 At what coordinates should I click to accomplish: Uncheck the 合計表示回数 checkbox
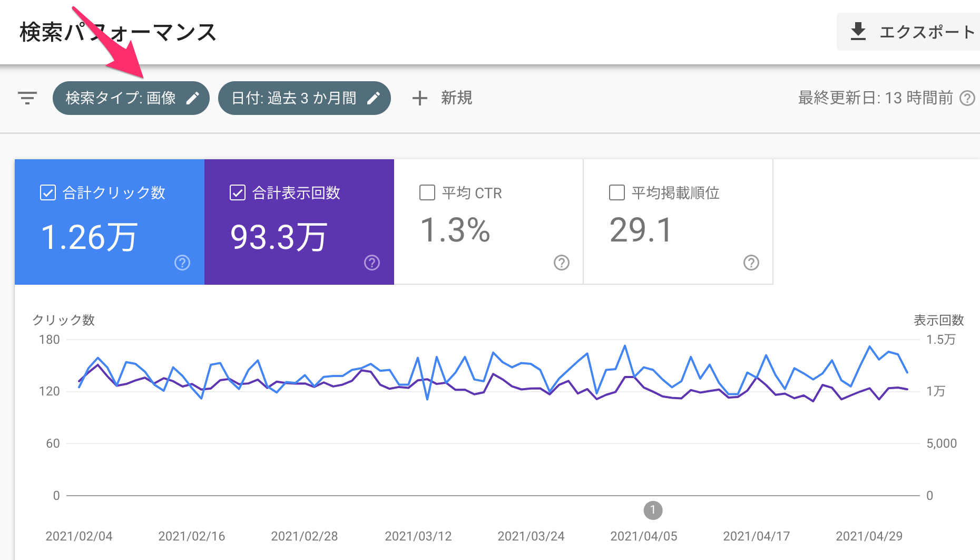coord(238,192)
